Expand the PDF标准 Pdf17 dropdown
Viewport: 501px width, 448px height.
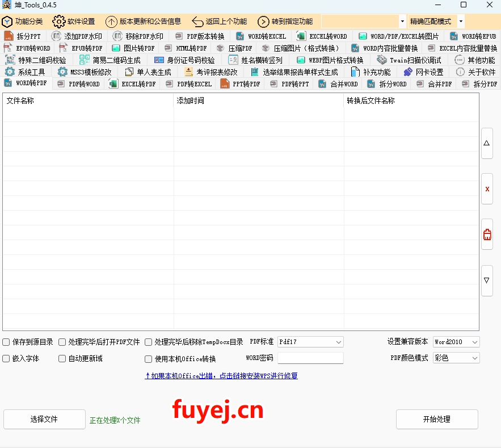coord(338,342)
